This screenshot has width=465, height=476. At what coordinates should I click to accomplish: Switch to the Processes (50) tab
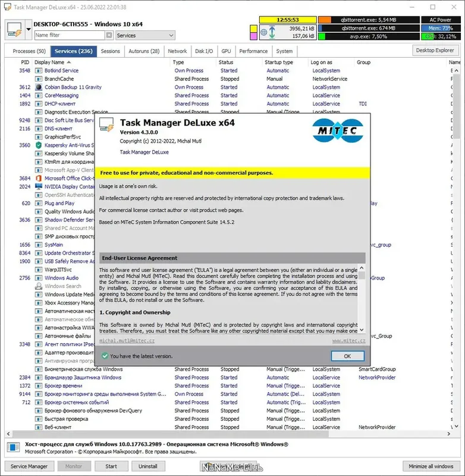[29, 51]
